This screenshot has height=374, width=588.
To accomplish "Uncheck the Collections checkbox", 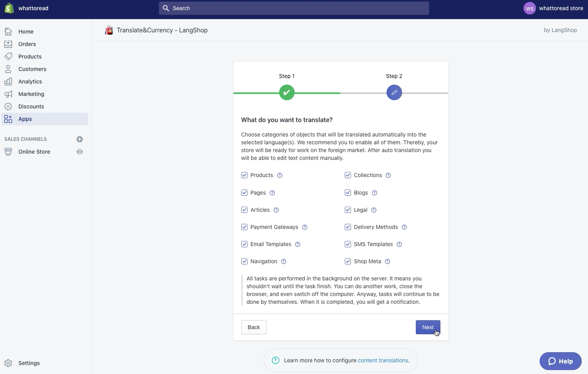I will (348, 175).
